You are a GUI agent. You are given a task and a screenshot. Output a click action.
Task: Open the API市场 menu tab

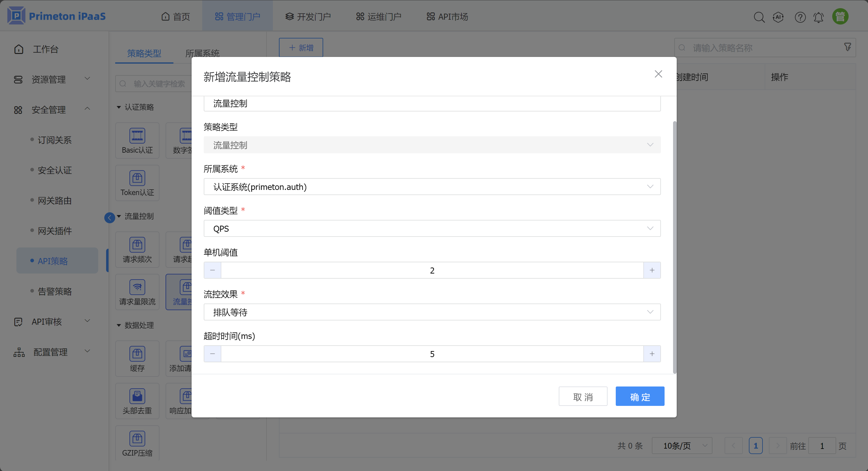[x=447, y=16]
